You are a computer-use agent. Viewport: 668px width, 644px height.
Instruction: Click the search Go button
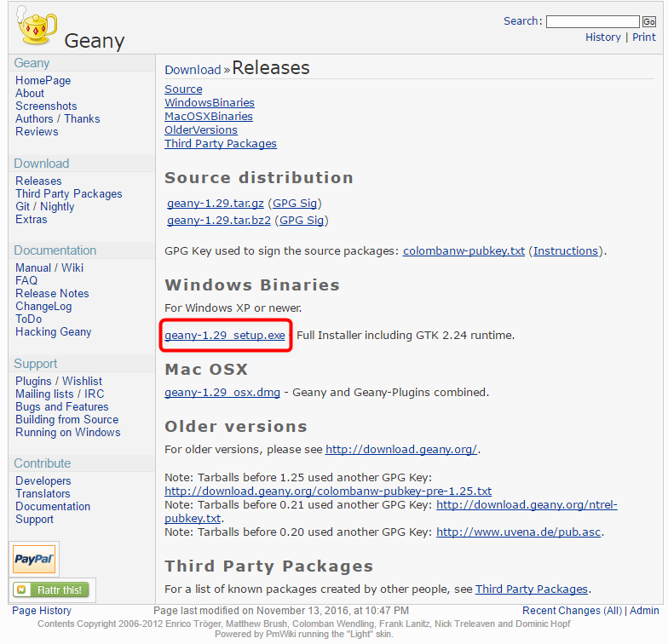pos(649,21)
